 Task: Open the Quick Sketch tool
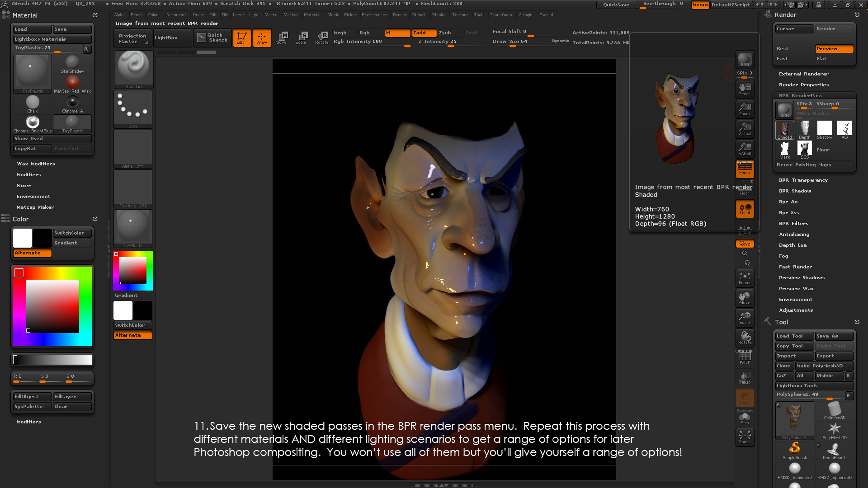[x=212, y=38]
